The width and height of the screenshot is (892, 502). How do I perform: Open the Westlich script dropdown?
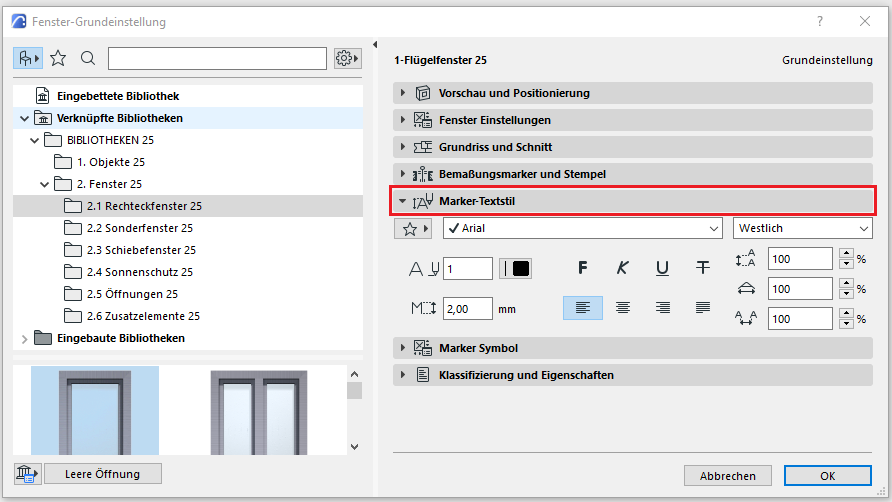[x=802, y=229]
